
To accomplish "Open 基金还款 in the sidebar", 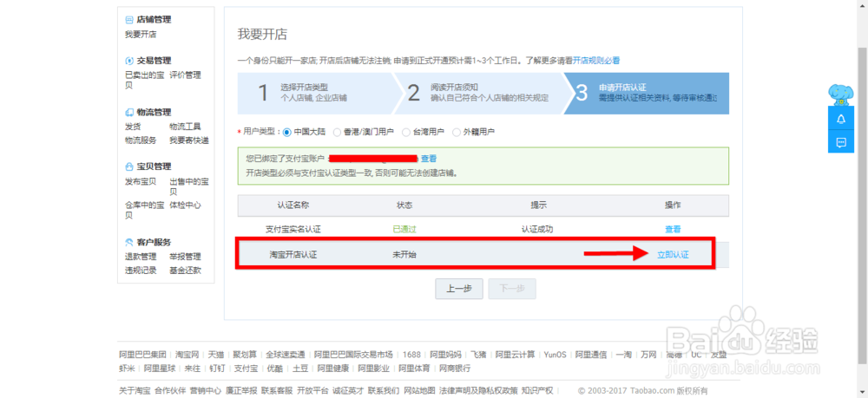I will point(186,271).
